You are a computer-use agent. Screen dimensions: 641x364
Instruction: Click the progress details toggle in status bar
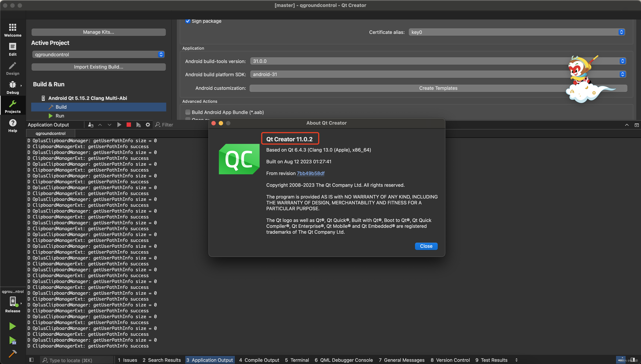coord(621,359)
